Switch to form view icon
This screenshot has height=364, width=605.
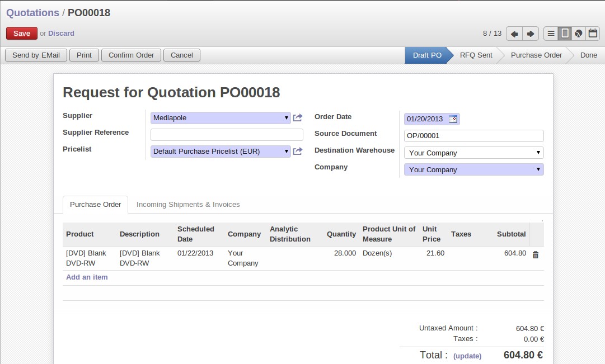tap(565, 34)
